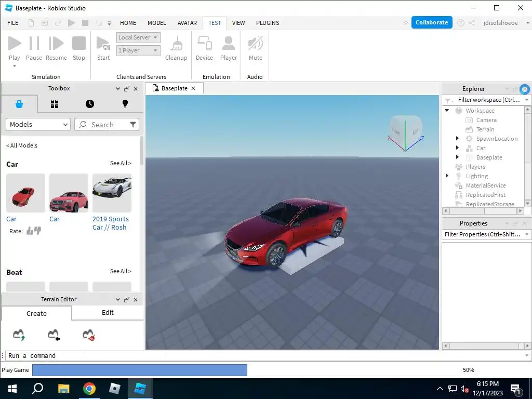532x399 pixels.
Task: Click the share icon near username
Action: [472, 23]
